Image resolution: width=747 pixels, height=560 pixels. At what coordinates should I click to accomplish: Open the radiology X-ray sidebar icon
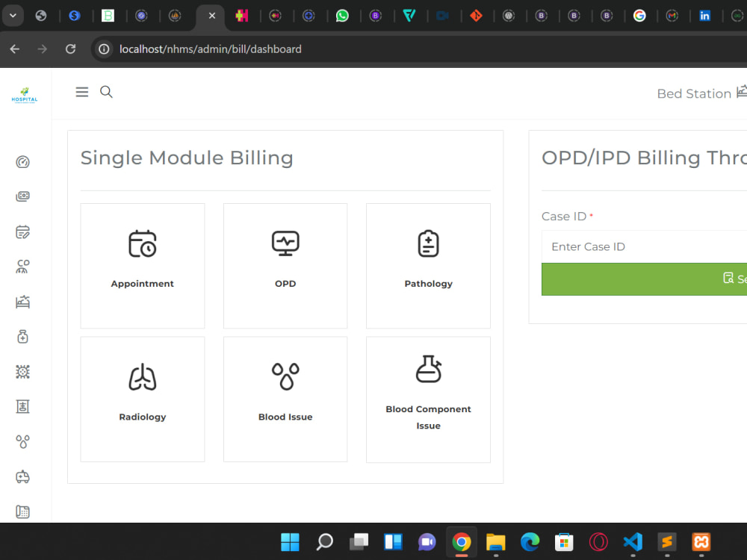coord(23,407)
